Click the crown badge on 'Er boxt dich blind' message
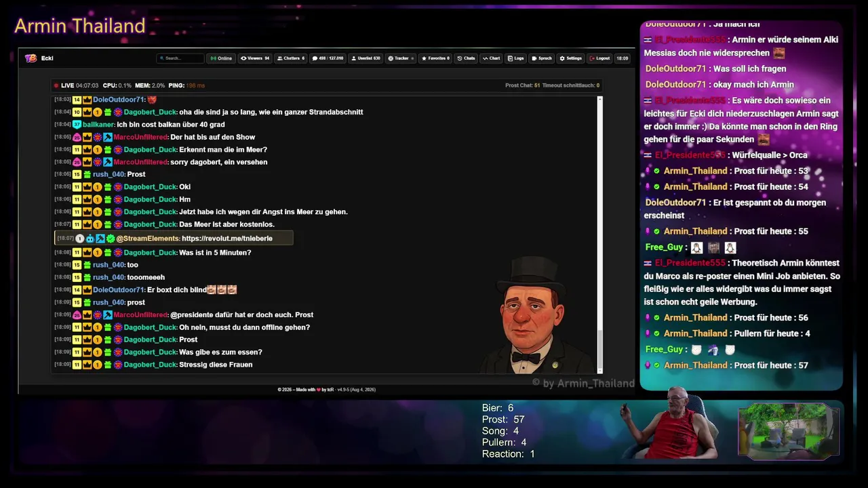The width and height of the screenshot is (868, 488). [x=87, y=290]
